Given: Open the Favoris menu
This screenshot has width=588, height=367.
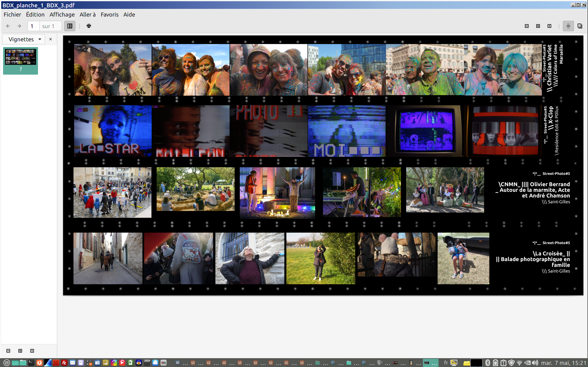Looking at the screenshot, I should (x=109, y=15).
